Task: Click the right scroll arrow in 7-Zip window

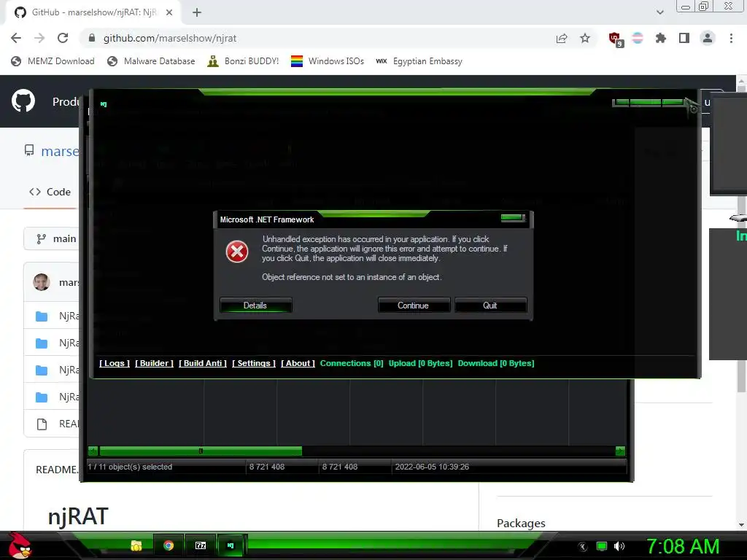Action: click(620, 451)
